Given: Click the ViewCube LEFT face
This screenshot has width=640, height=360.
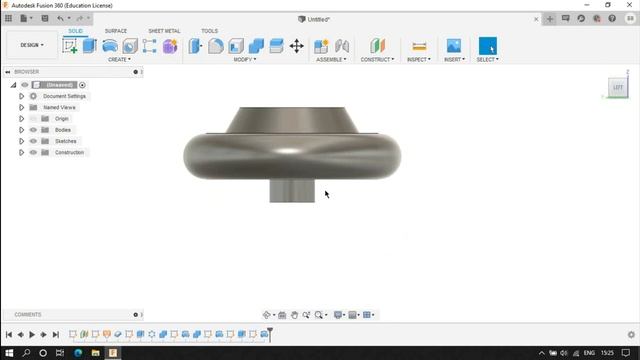Looking at the screenshot, I should coord(618,87).
